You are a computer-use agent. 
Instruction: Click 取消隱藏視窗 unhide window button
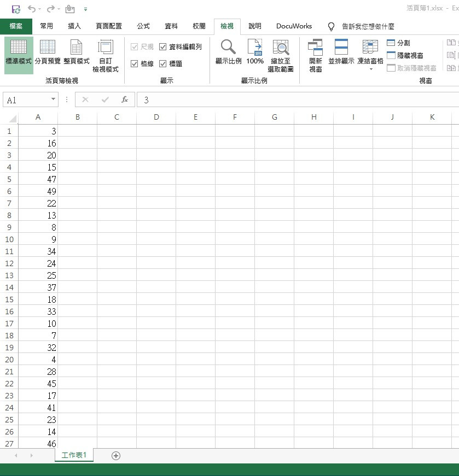[x=411, y=68]
